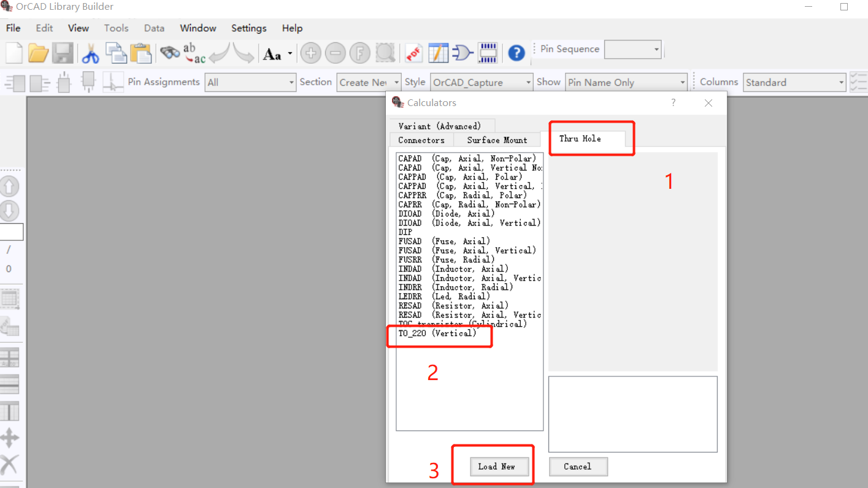This screenshot has width=868, height=488.
Task: Click the Zoom Out minus icon
Action: click(336, 53)
